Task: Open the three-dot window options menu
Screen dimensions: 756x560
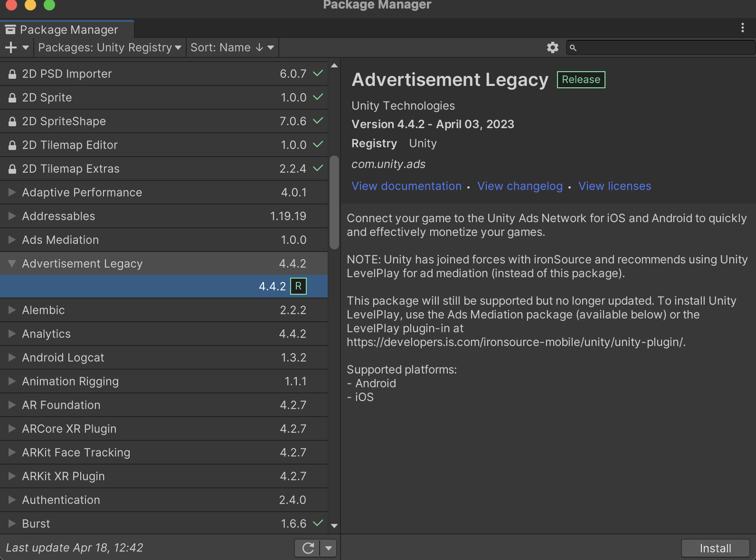Action: [743, 28]
